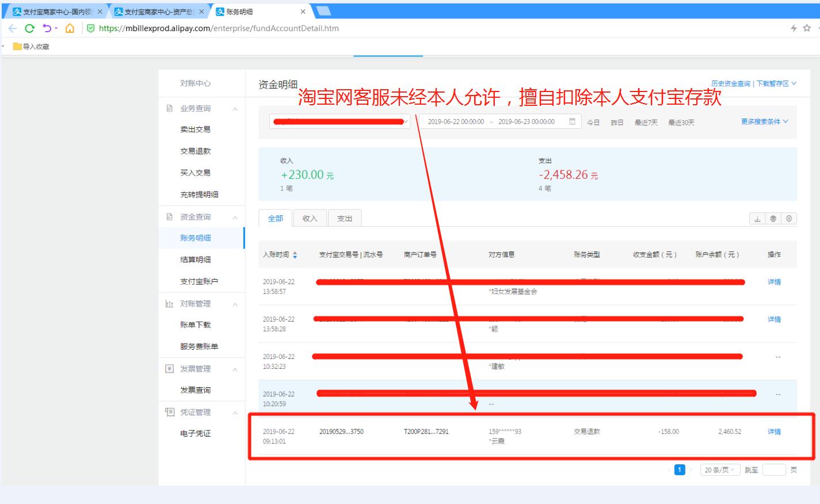The width and height of the screenshot is (820, 504).
Task: Open 发票查询 in the sidebar
Action: coord(195,390)
